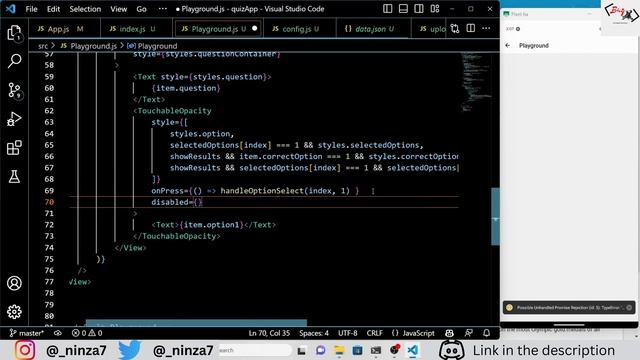This screenshot has width=640, height=360.
Task: Toggle the bottom panel layout icon
Action: (x=403, y=9)
